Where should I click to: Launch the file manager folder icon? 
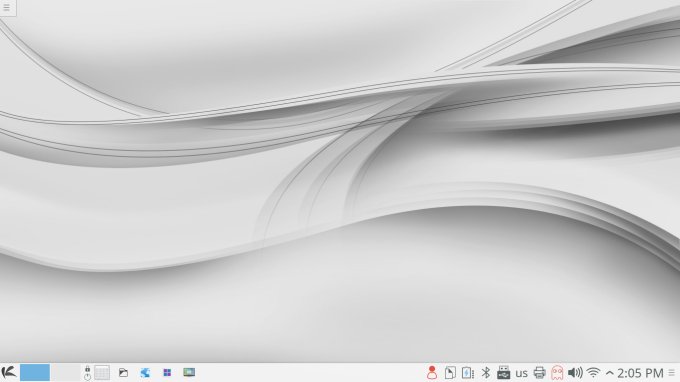(x=123, y=372)
